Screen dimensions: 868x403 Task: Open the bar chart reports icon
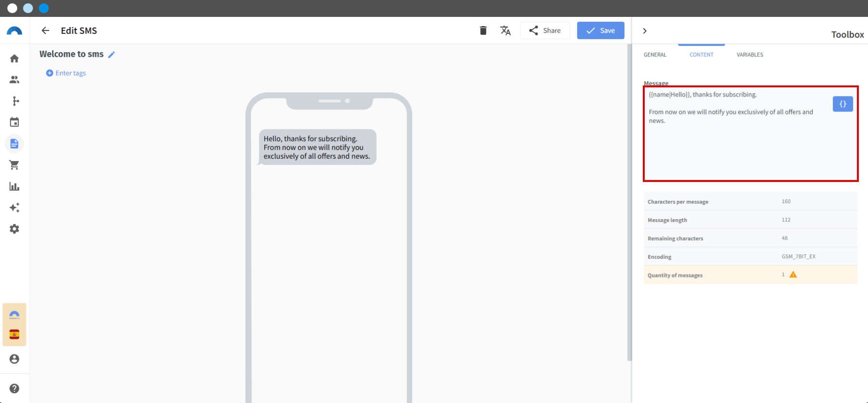click(x=14, y=186)
